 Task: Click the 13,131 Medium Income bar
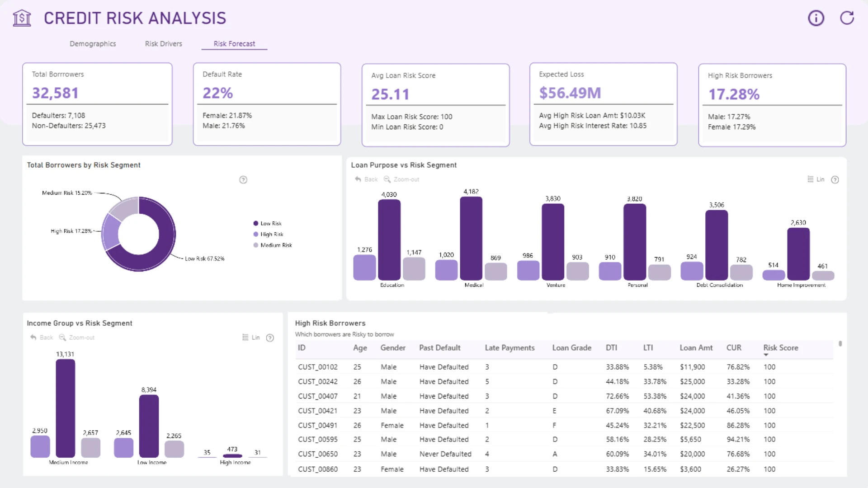tap(66, 408)
